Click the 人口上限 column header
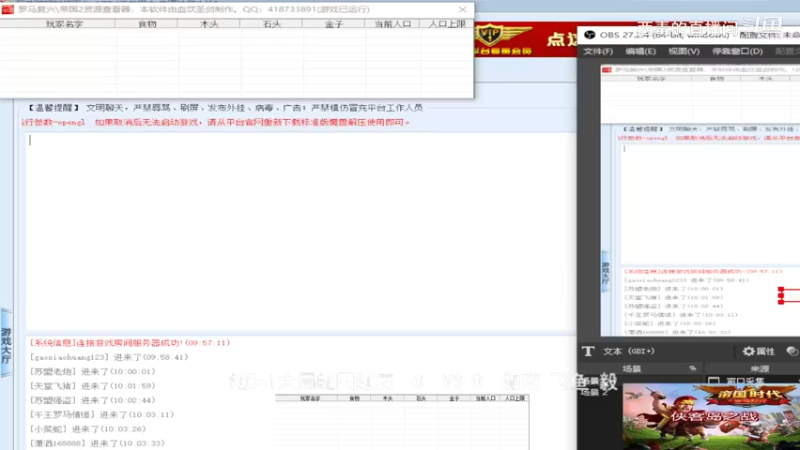 point(447,23)
